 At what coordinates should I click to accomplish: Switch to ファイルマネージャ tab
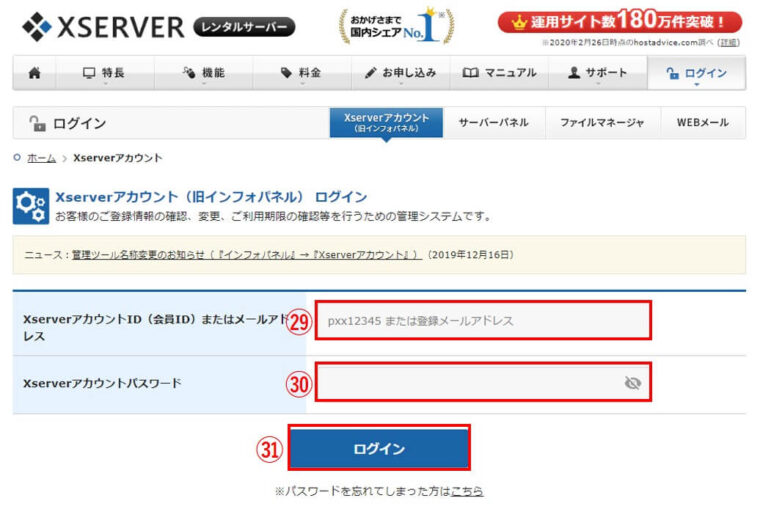coord(602,123)
